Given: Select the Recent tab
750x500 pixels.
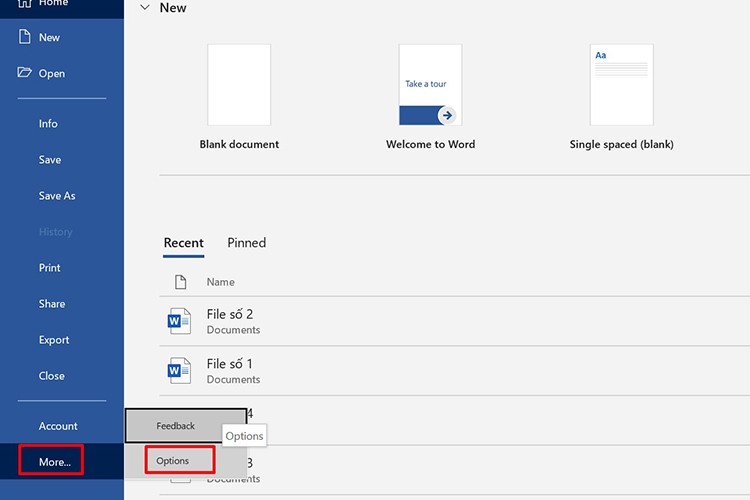Looking at the screenshot, I should [x=184, y=243].
